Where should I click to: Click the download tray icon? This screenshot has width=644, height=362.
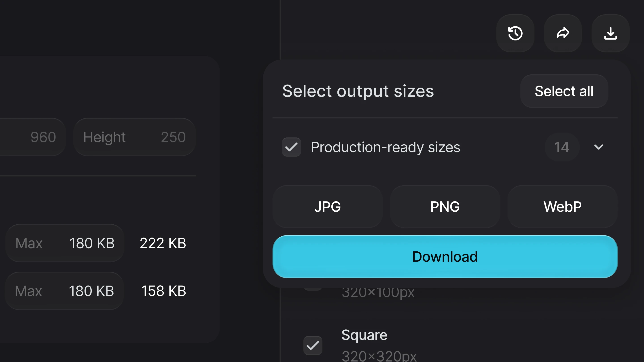tap(610, 33)
